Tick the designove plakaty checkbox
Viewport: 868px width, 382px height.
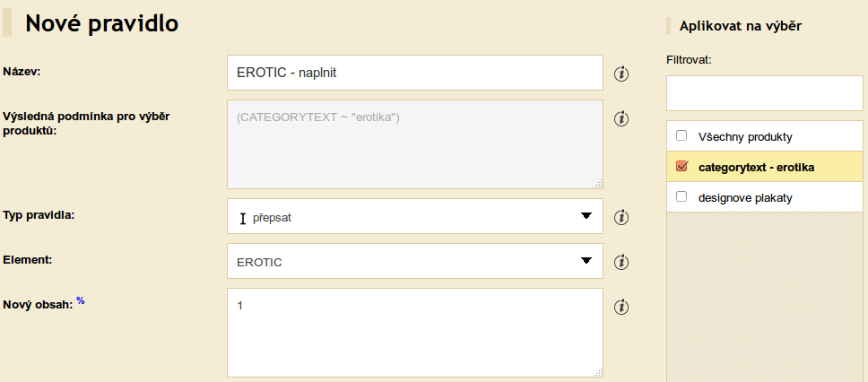click(681, 196)
